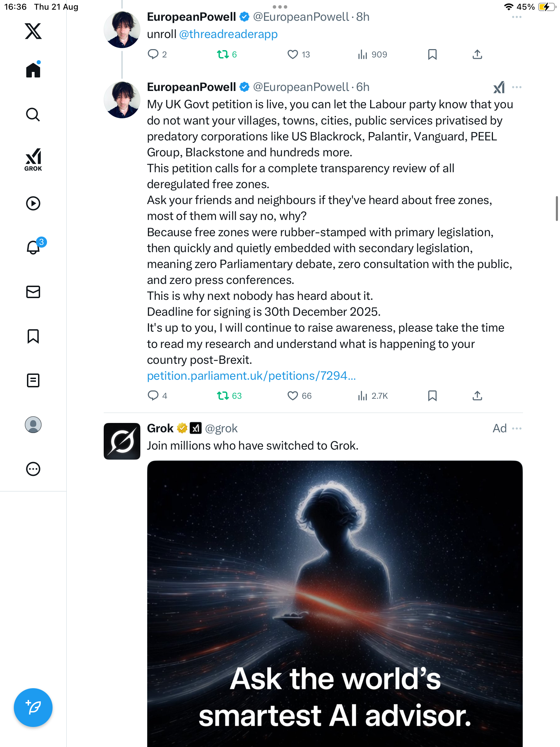
Task: Bookmark the unroll threadreaderapp post
Action: pos(432,54)
